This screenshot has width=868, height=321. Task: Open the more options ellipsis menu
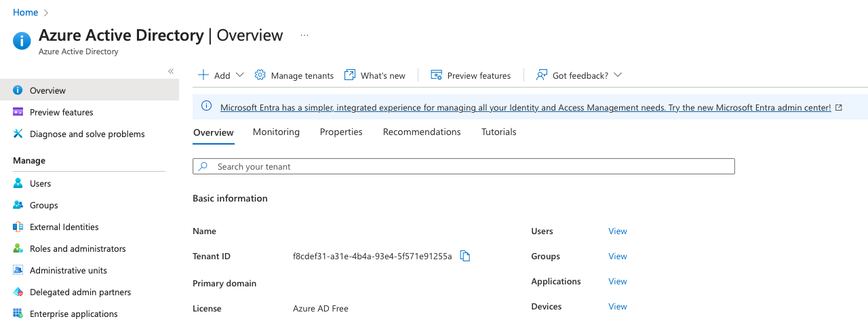tap(304, 35)
